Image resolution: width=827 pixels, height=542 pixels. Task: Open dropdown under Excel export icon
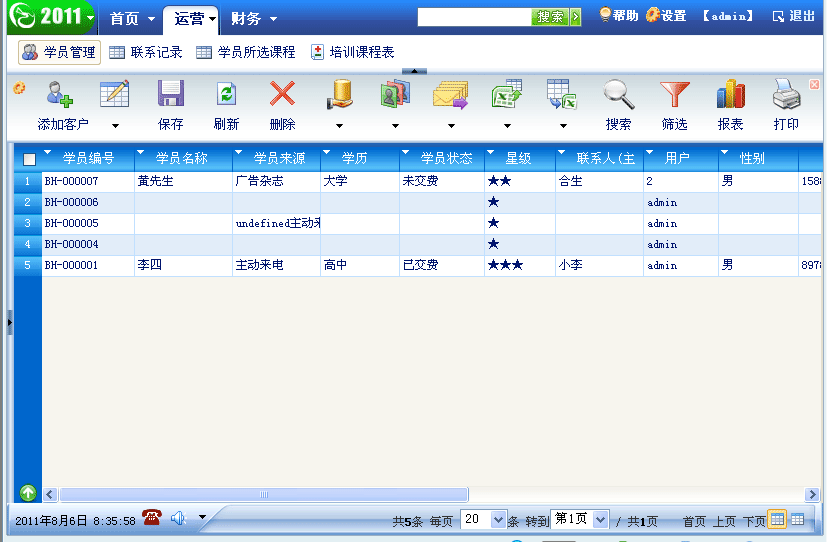(x=507, y=126)
